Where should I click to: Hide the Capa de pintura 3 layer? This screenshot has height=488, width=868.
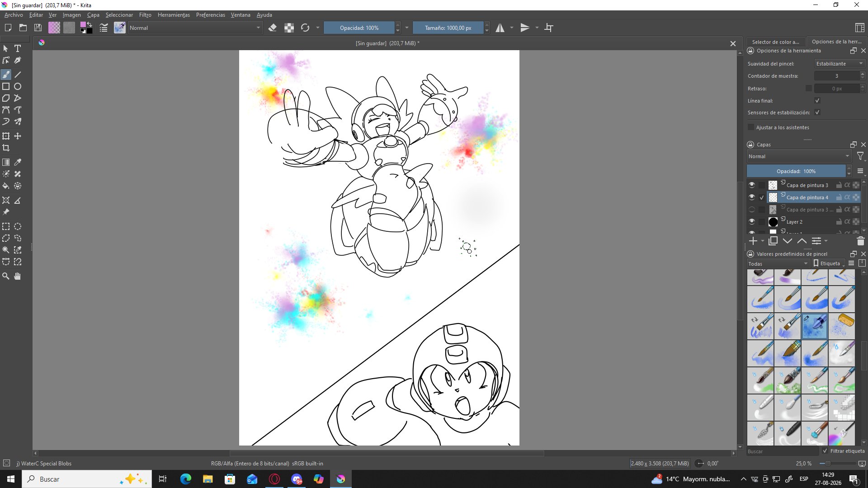point(752,185)
